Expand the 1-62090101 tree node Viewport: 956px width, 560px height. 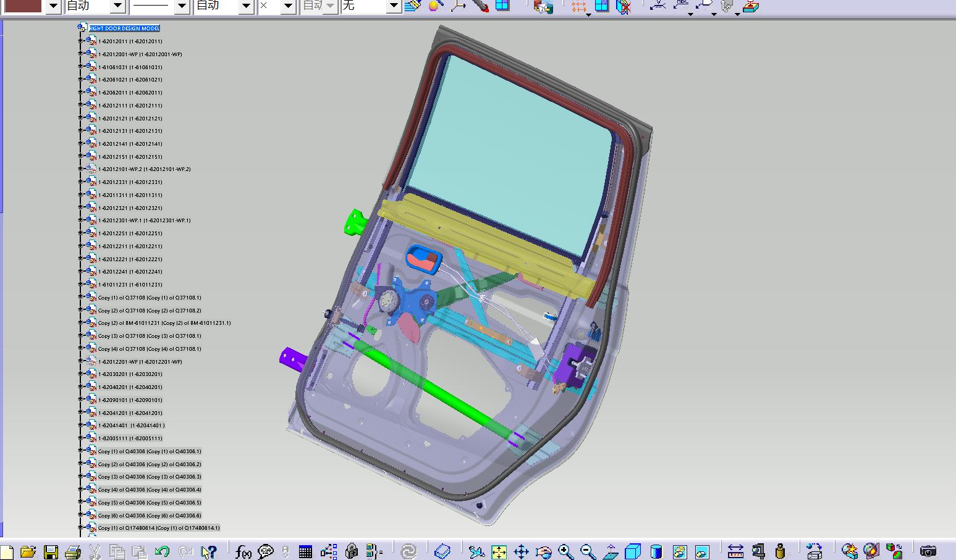80,399
